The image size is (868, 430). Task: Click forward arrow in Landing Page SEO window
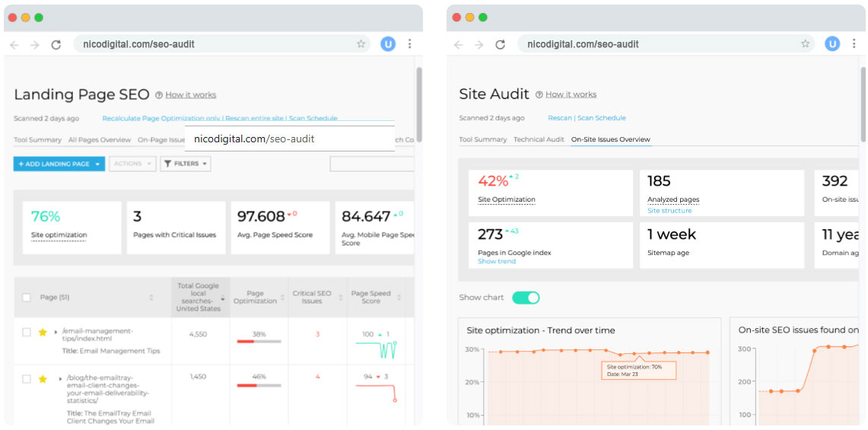35,45
